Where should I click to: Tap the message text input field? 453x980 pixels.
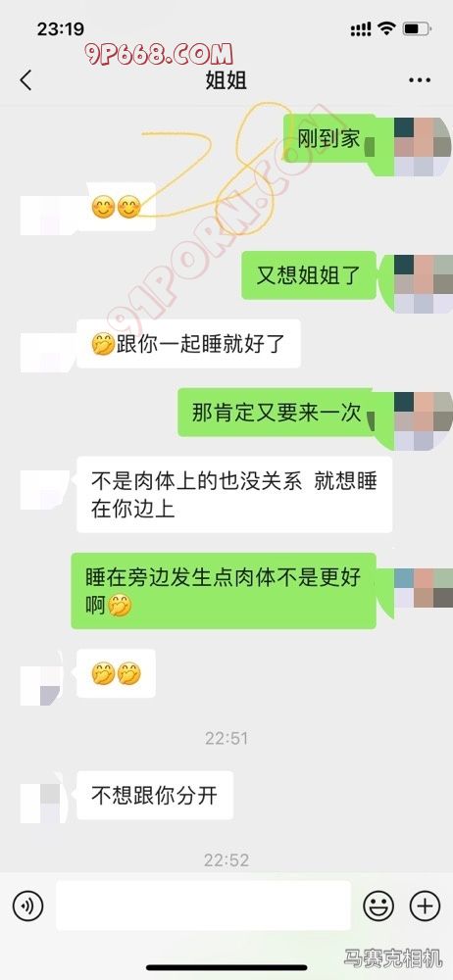(x=203, y=905)
